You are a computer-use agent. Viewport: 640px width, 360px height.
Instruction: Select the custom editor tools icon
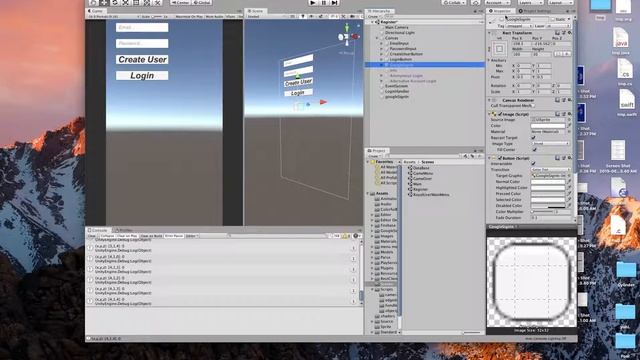tap(158, 2)
